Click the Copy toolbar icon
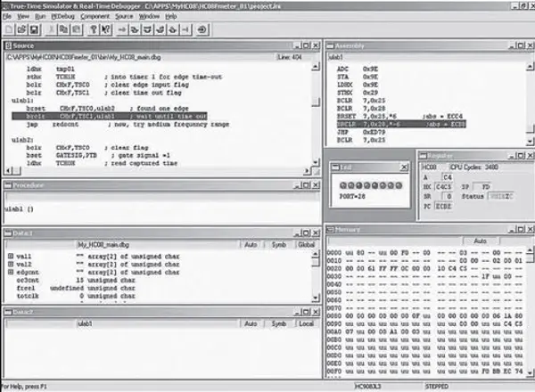The height and width of the screenshot is (392, 535). click(62, 28)
